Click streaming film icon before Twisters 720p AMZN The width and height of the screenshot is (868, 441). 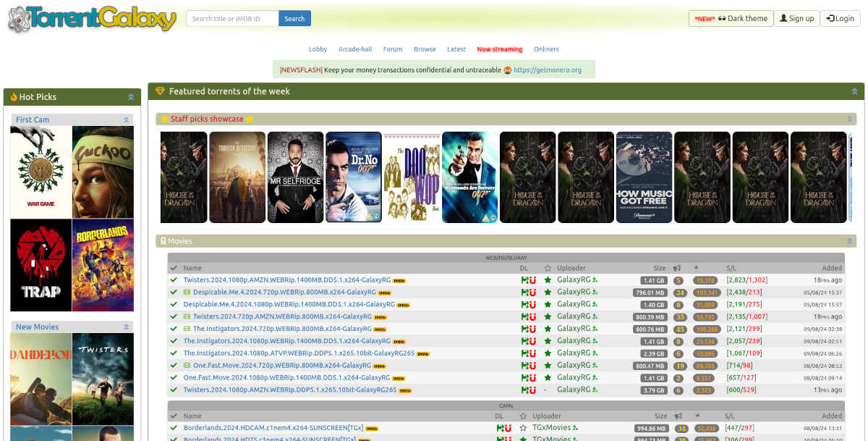click(187, 316)
